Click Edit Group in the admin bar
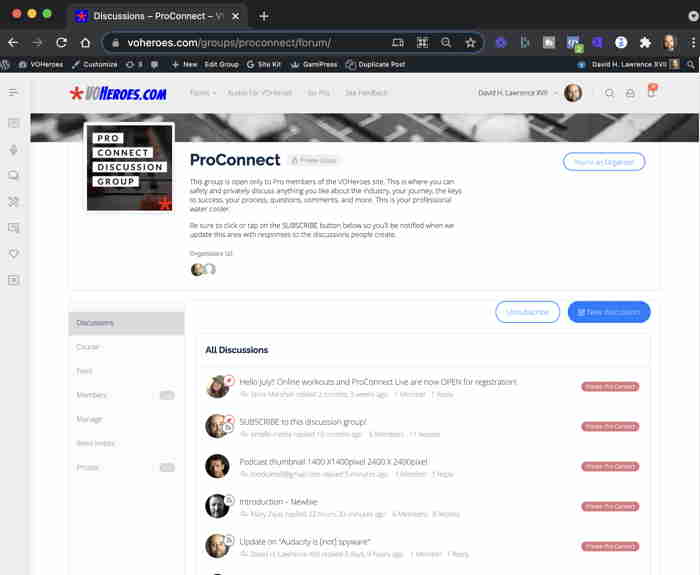Viewport: 700px width, 575px height. point(221,65)
